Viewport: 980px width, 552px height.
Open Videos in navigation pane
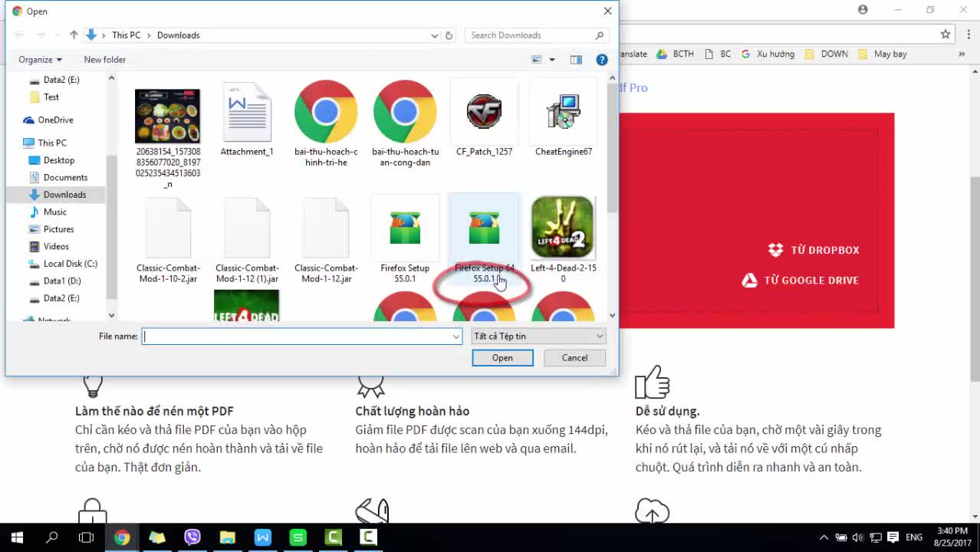[56, 247]
